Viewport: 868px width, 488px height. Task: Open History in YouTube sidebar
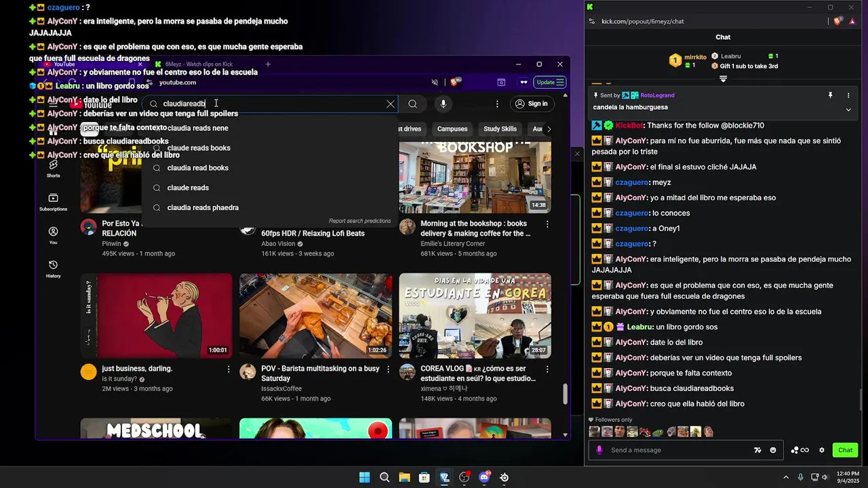[x=54, y=269]
